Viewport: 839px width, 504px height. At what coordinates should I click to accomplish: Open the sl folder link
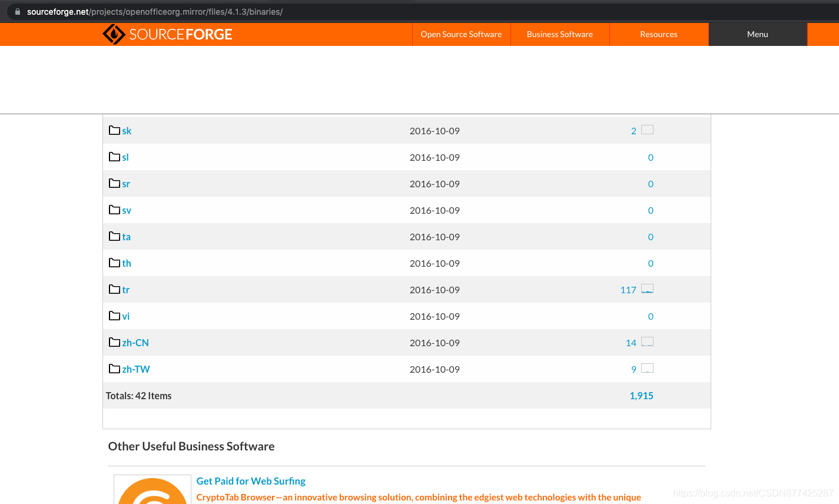(x=125, y=157)
